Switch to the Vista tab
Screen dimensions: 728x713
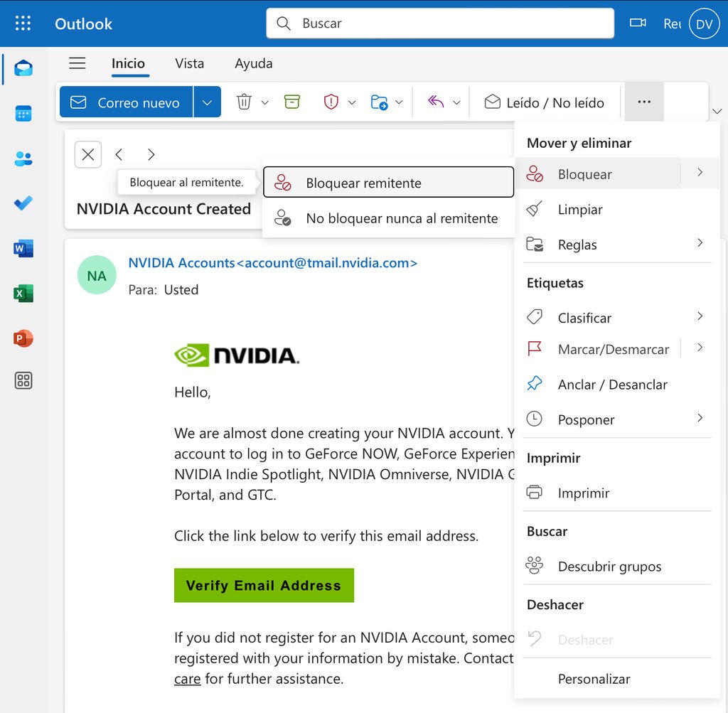[189, 63]
